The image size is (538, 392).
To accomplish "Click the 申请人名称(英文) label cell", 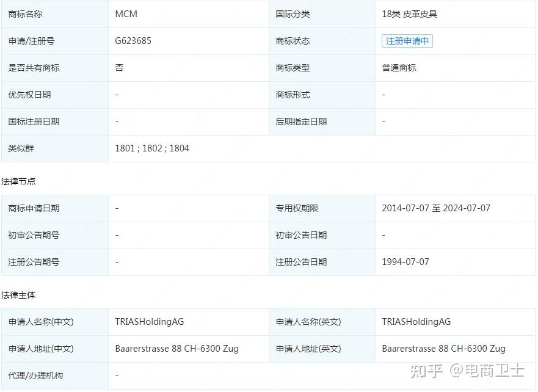I will [322, 322].
